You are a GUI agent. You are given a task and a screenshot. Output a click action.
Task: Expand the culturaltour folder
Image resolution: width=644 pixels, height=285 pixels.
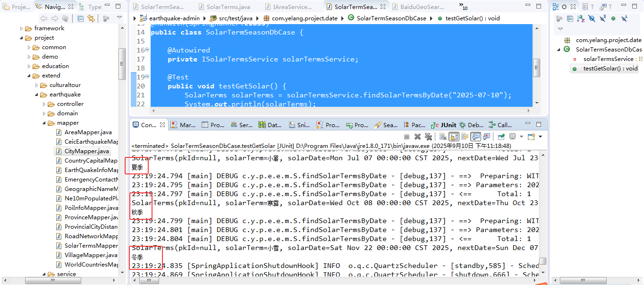coord(37,85)
